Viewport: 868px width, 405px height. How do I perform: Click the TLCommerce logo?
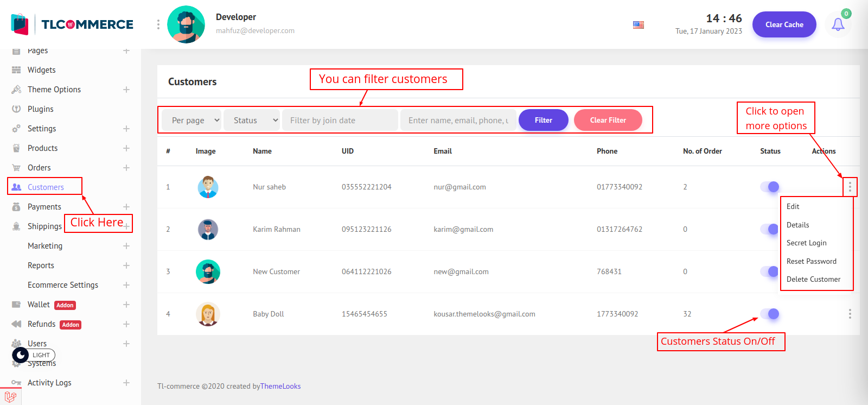(x=72, y=24)
